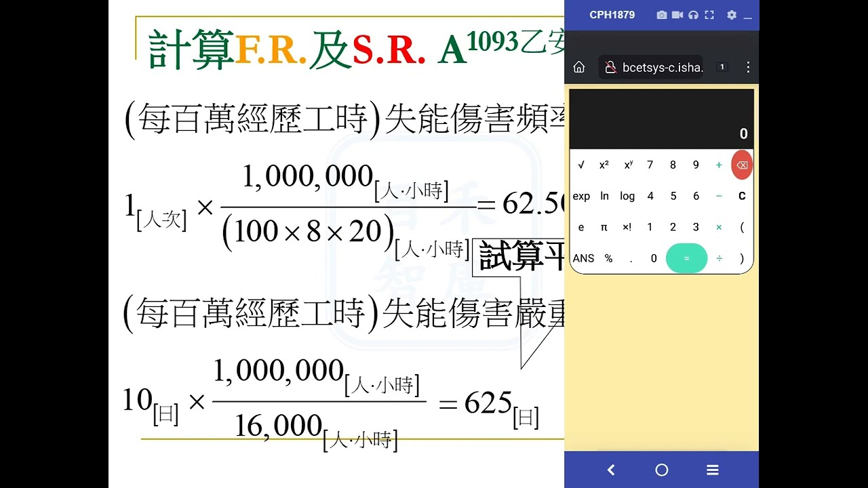Image resolution: width=868 pixels, height=488 pixels.
Task: Click the log function key
Action: click(627, 197)
